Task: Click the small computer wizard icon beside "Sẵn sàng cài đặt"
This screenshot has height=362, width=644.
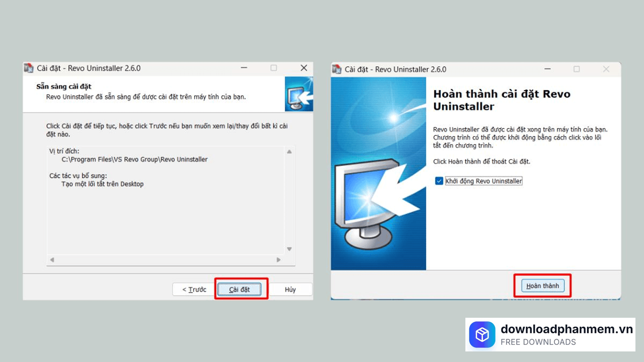Action: [x=299, y=94]
